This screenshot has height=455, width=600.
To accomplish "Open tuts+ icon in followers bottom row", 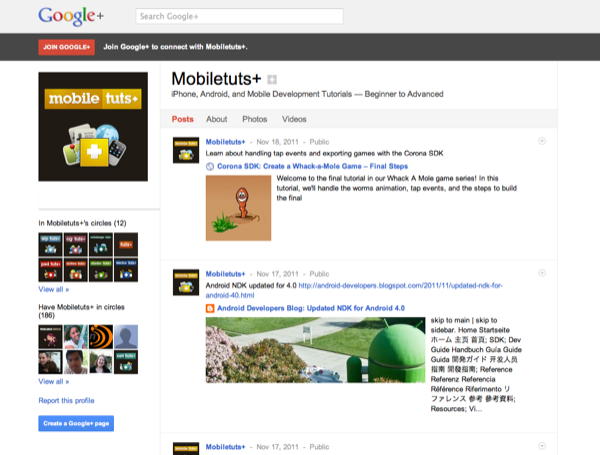I will 126,362.
